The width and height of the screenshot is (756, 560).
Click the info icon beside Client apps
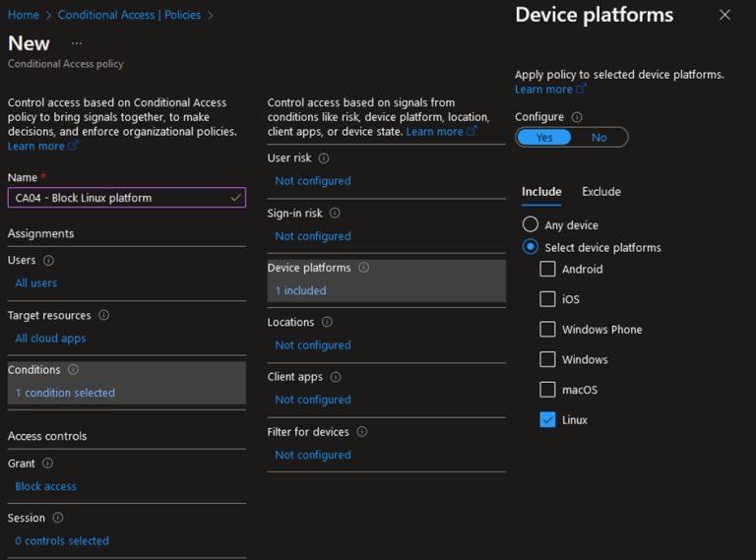point(336,377)
